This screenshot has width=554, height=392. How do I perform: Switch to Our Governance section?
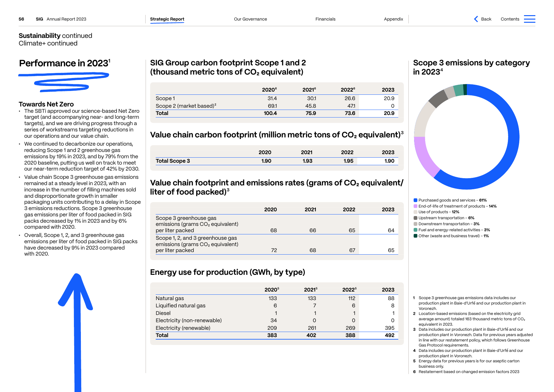click(x=250, y=19)
